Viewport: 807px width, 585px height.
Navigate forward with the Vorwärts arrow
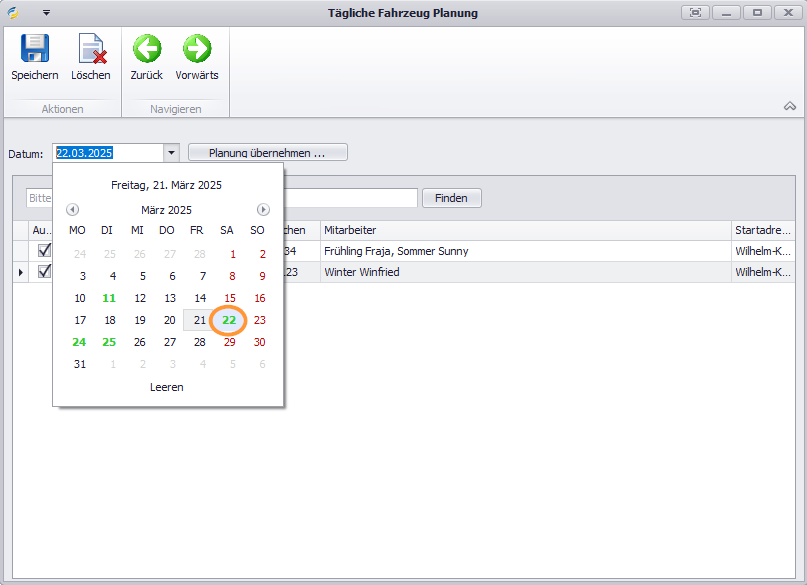coord(197,50)
